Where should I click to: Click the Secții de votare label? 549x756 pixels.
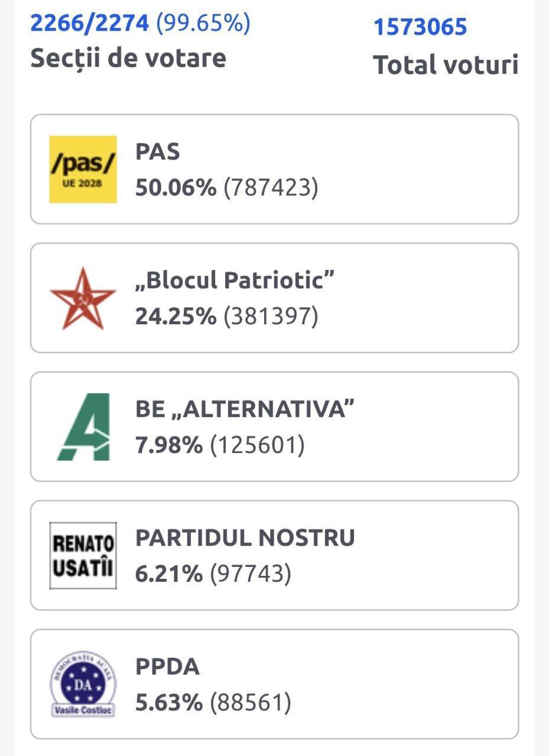[128, 58]
